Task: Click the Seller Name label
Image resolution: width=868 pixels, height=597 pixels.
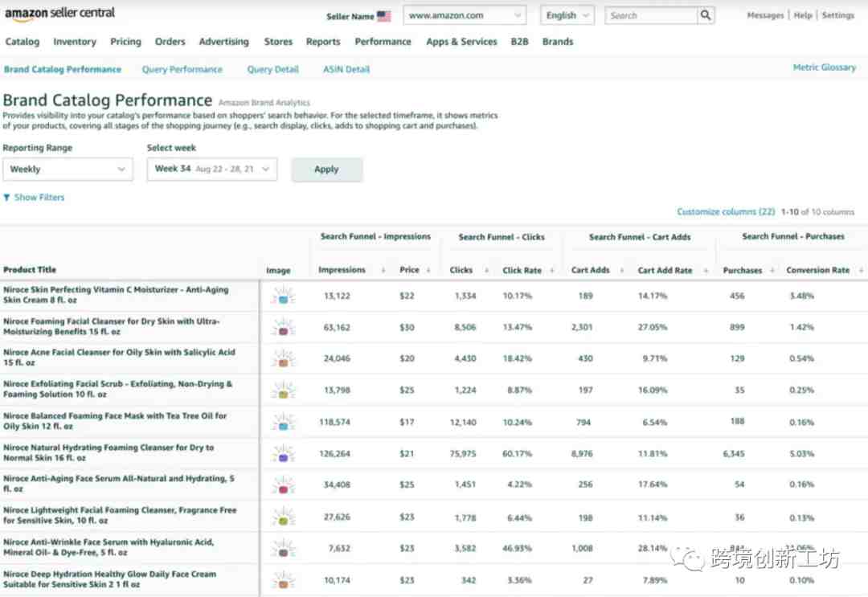Action: 350,17
